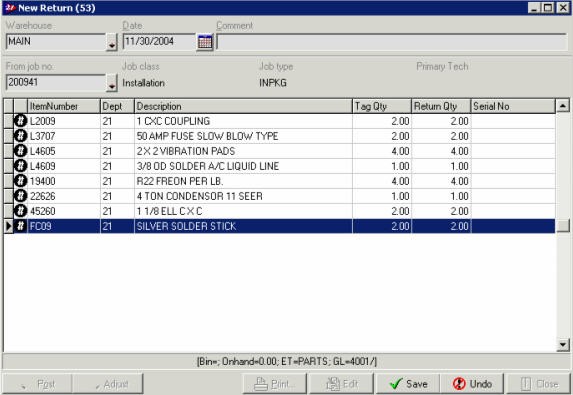Select 3/8 OD SOLDER A/C LIQUID LINE
Viewport: 573px width, 395px height.
[x=243, y=166]
